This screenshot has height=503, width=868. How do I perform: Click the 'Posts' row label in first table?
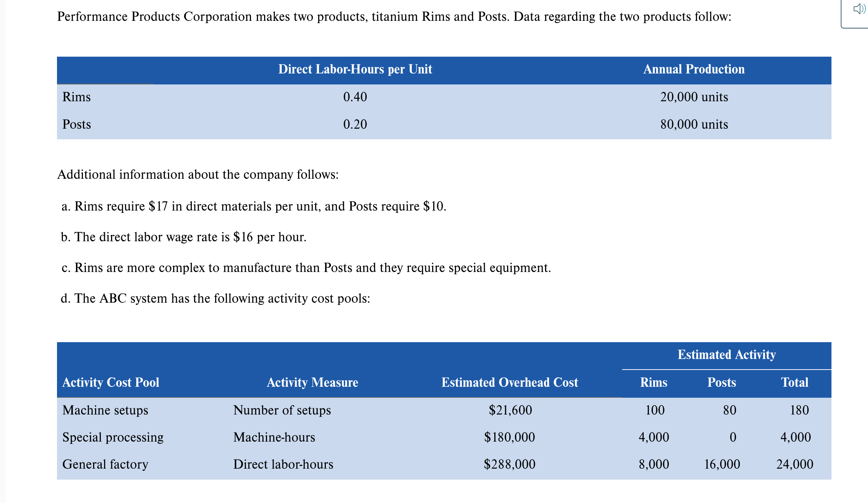[77, 124]
